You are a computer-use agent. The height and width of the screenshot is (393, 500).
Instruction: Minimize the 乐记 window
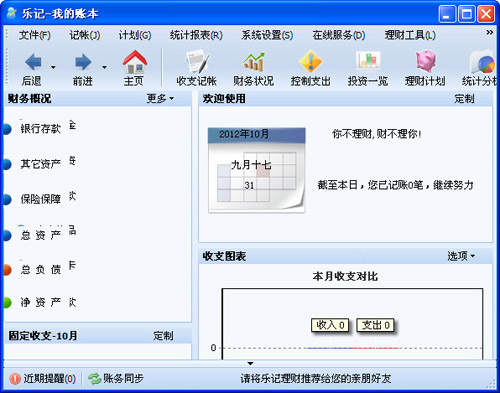tap(447, 14)
